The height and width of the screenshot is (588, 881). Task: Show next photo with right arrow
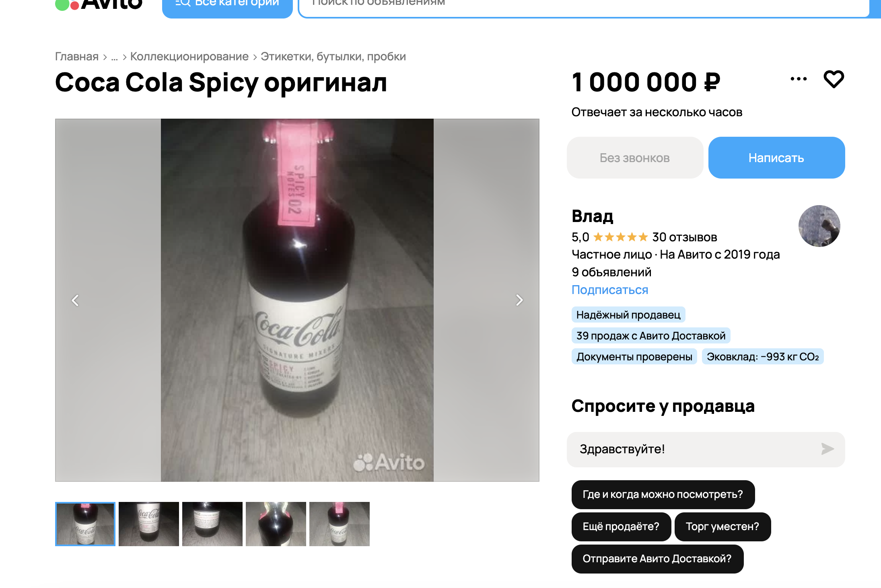coord(519,300)
